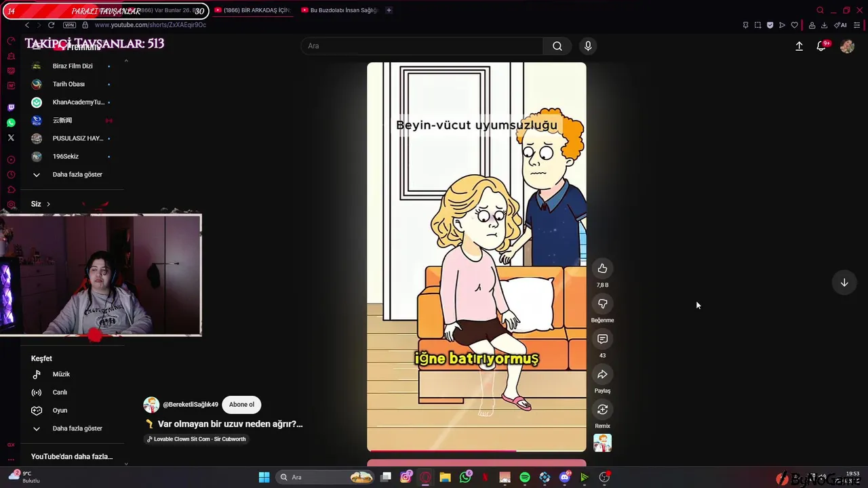This screenshot has height=488, width=868.
Task: Toggle the VPN badge in address bar
Action: click(x=69, y=25)
